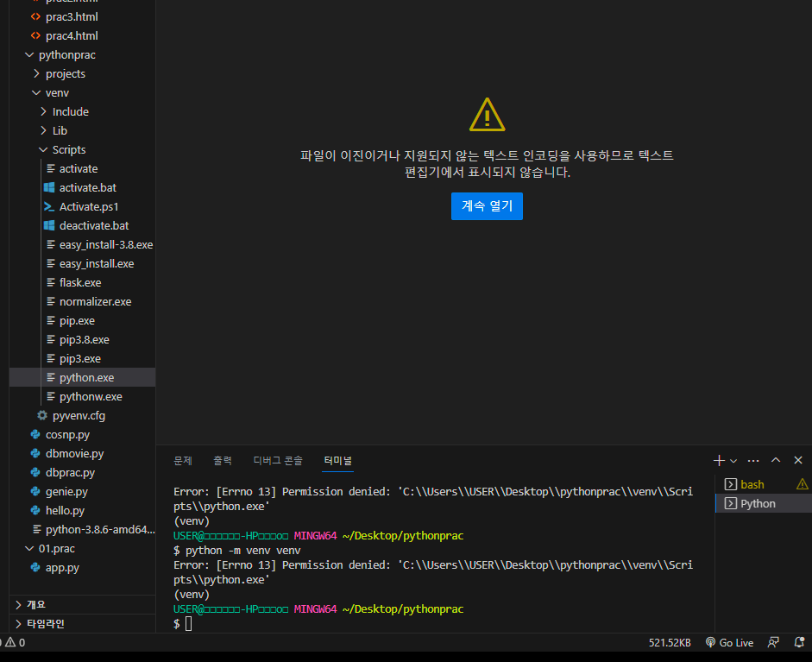Create a new terminal with plus icon
The height and width of the screenshot is (662, 812).
point(719,461)
